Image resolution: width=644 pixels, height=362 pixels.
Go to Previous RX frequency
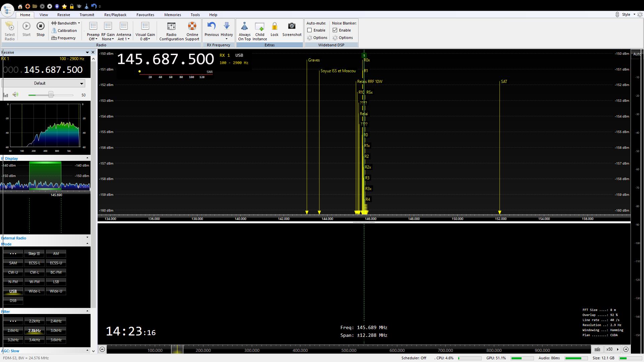pyautogui.click(x=211, y=27)
